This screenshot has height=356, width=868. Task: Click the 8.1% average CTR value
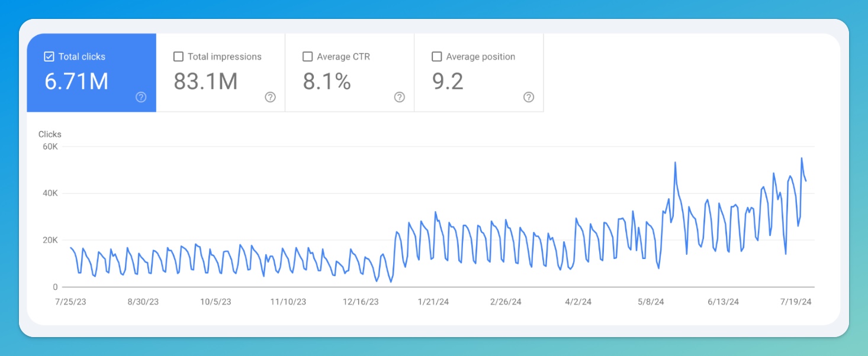(x=327, y=82)
